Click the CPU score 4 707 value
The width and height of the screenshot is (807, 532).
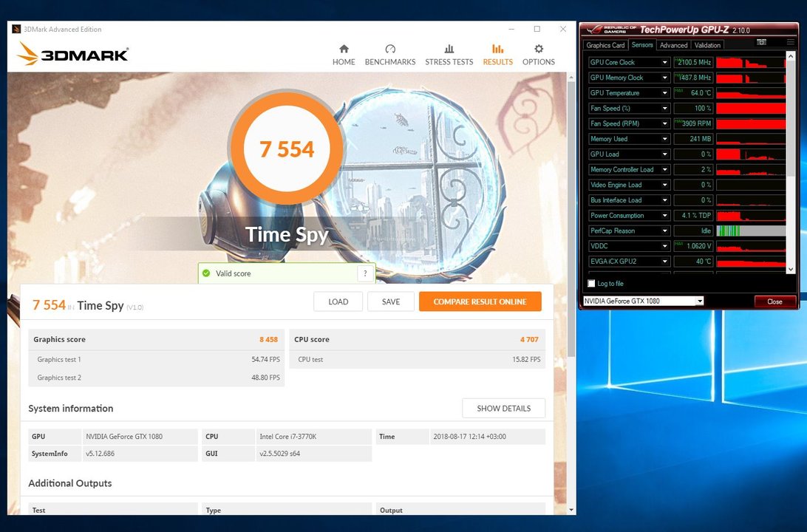529,340
